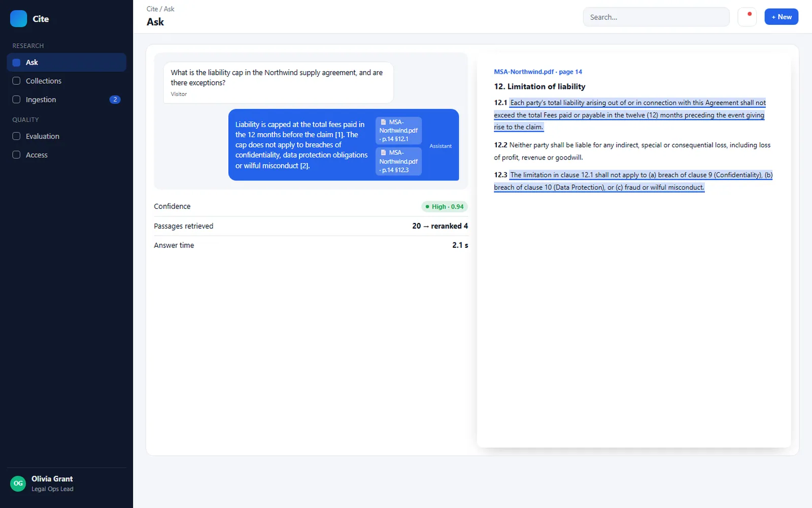The image size is (812, 508).
Task: Open Collections in the sidebar
Action: 66,81
